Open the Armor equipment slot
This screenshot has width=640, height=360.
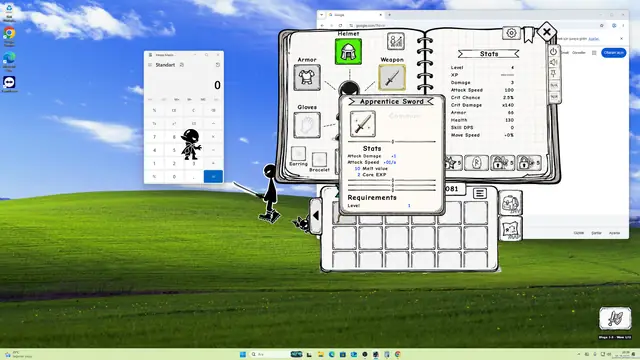click(x=307, y=77)
